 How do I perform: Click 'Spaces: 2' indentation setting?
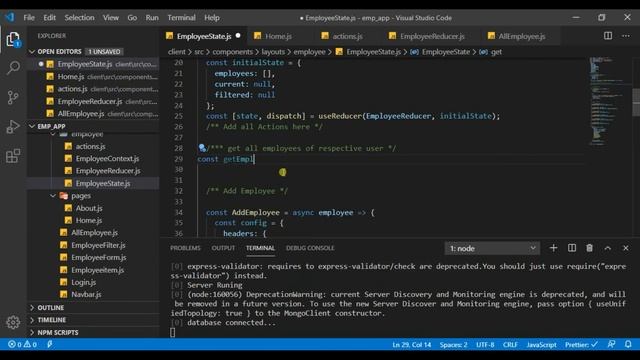(x=453, y=344)
